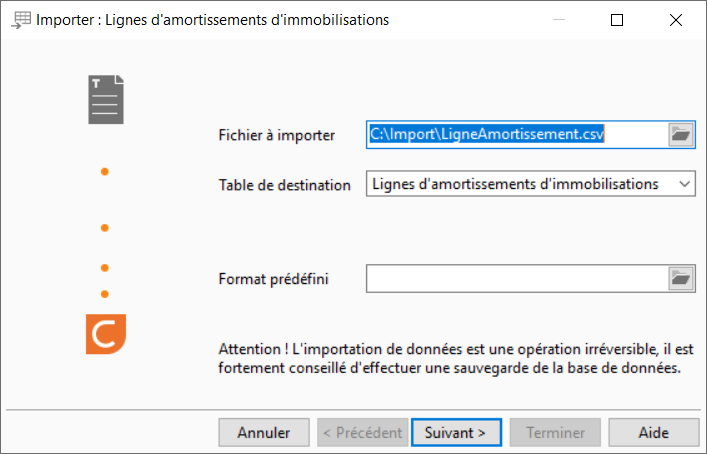This screenshot has width=707, height=454.
Task: Focus the Fichier à importer path field
Action: [x=516, y=134]
